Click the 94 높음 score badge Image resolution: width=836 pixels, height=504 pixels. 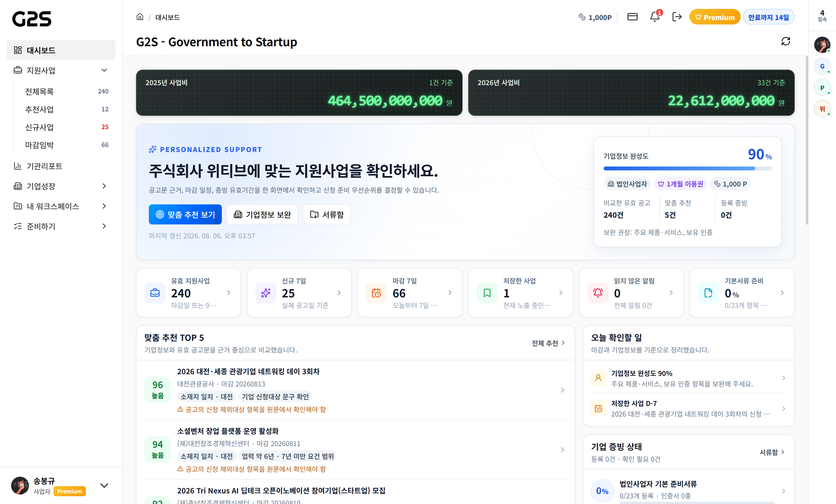(157, 449)
